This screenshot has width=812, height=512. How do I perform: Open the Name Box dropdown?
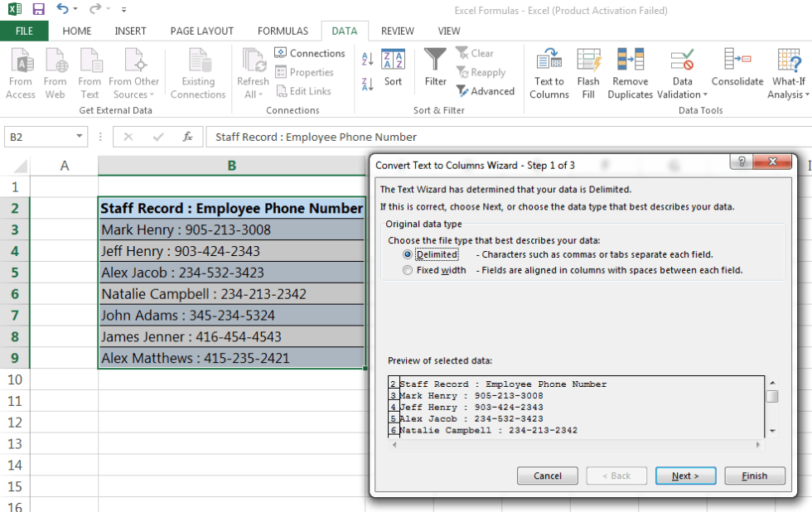[x=79, y=138]
